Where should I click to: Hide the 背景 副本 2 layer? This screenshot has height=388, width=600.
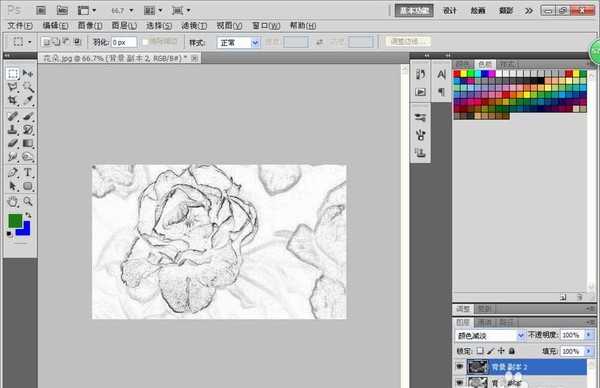click(x=460, y=367)
